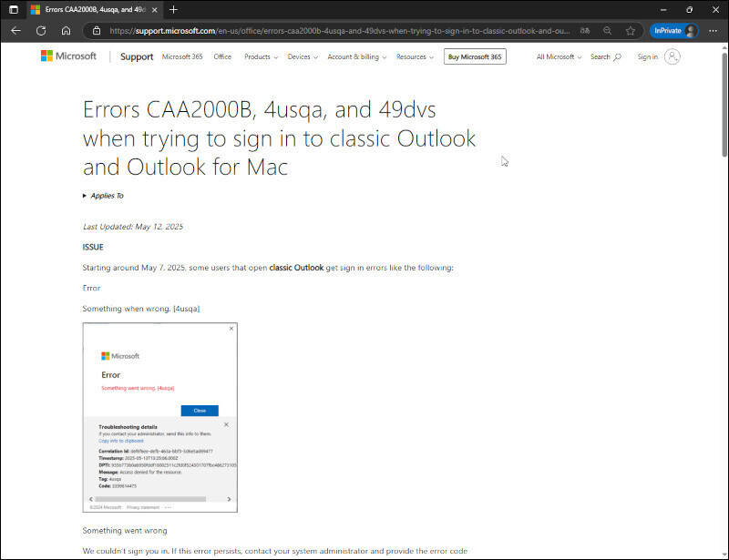
Task: Expand the Devices dropdown
Action: tap(303, 56)
